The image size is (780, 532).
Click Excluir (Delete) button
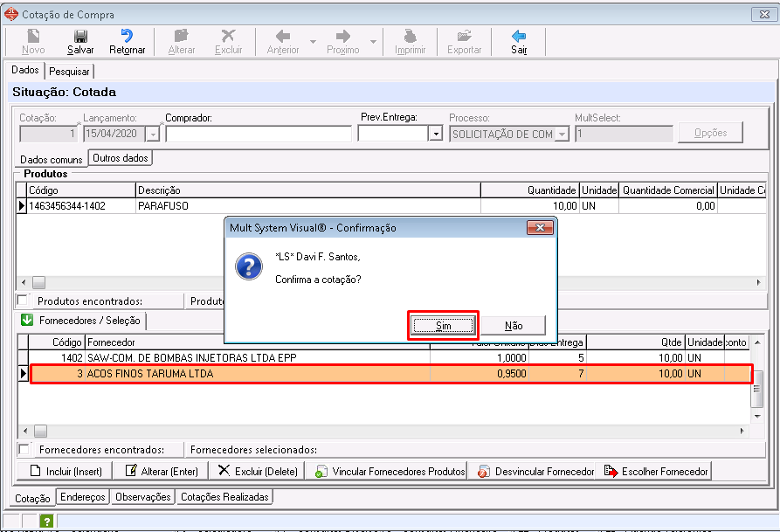pos(257,471)
